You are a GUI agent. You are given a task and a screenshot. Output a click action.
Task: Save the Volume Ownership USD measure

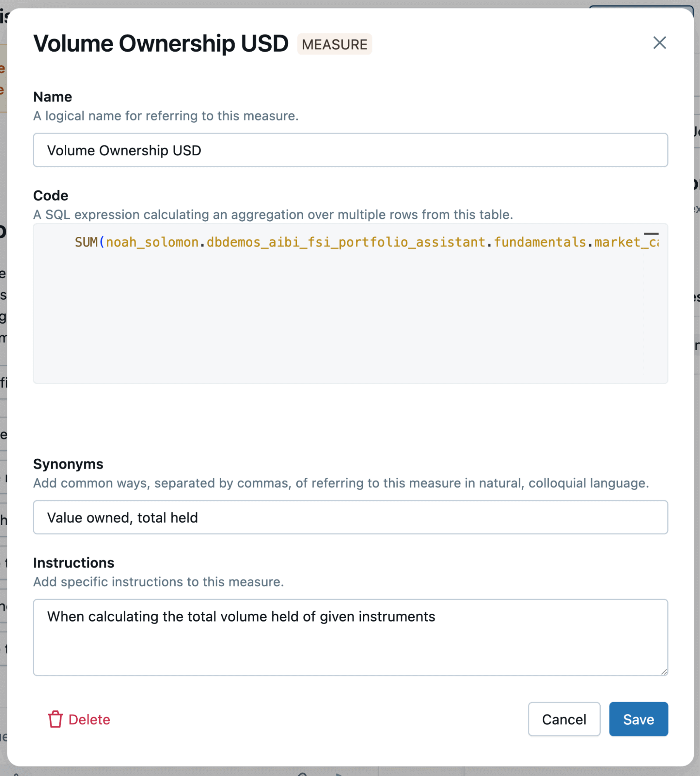coord(638,720)
